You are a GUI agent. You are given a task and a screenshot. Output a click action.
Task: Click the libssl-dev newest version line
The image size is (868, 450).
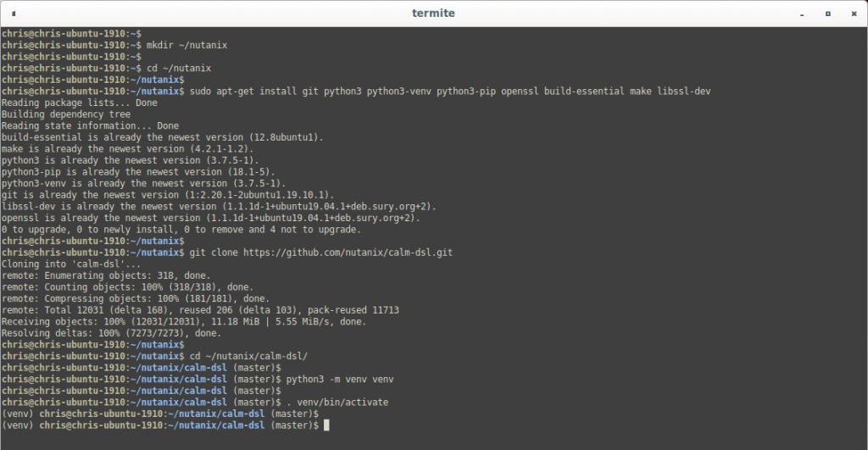219,207
